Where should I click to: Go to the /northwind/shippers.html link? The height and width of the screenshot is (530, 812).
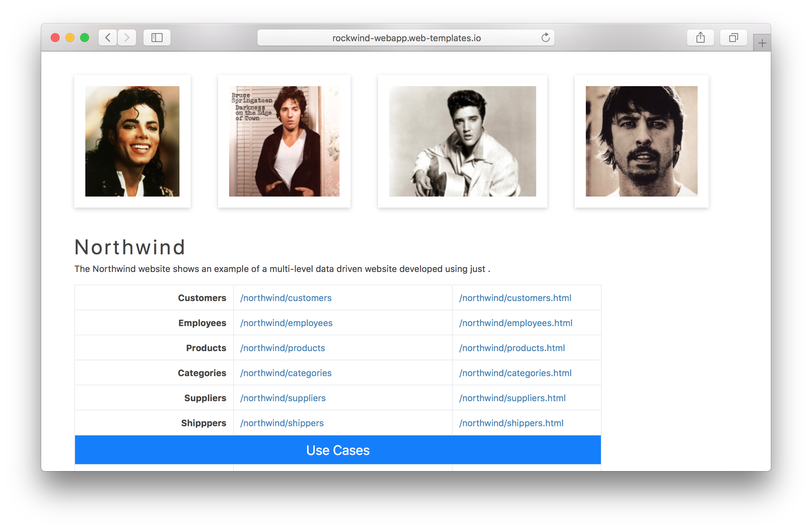click(511, 423)
